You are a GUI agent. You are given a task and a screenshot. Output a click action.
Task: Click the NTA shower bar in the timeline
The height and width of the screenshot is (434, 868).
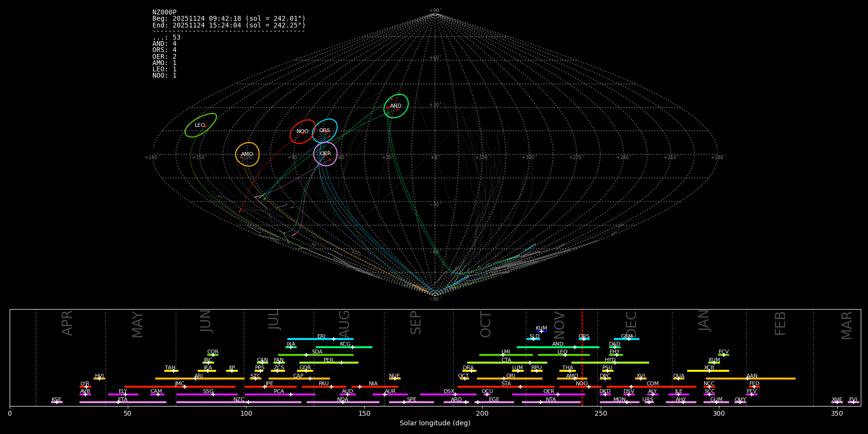coord(551,402)
